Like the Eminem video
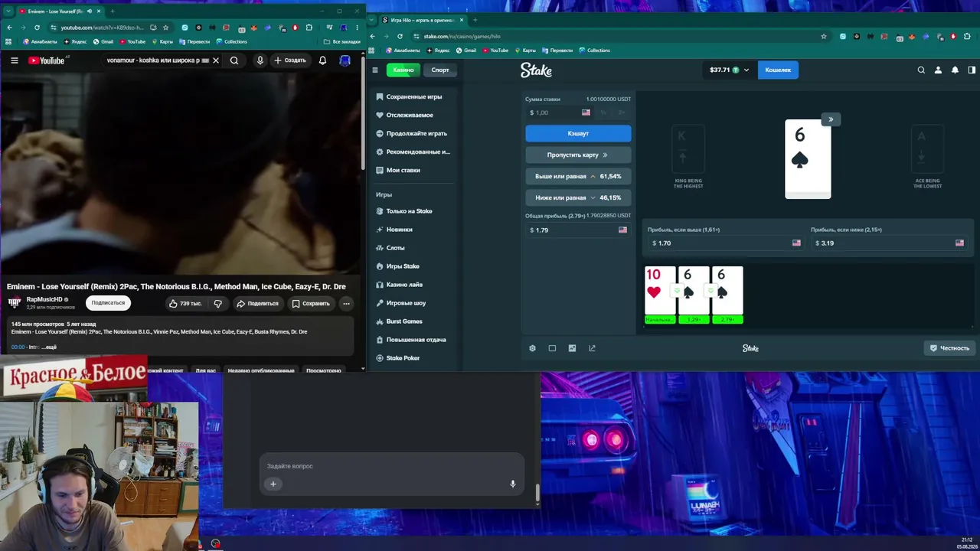Viewport: 980px width, 551px height. tap(185, 304)
